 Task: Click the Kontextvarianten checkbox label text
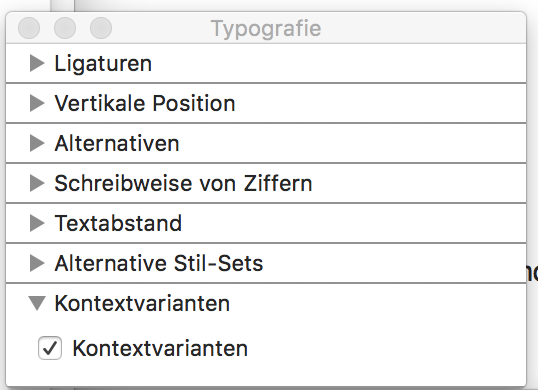tap(160, 348)
